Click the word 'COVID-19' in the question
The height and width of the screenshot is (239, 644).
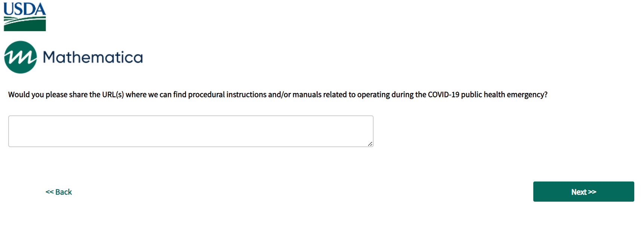(x=443, y=95)
